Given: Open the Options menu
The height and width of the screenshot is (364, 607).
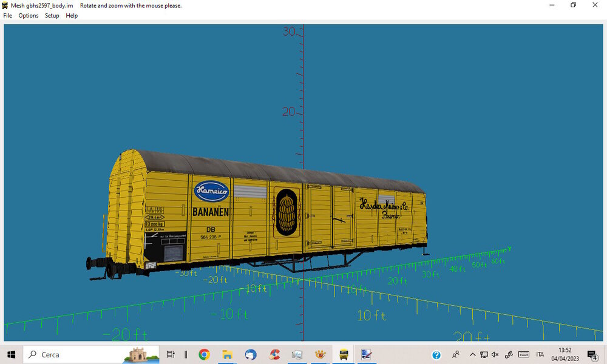Looking at the screenshot, I should [29, 16].
